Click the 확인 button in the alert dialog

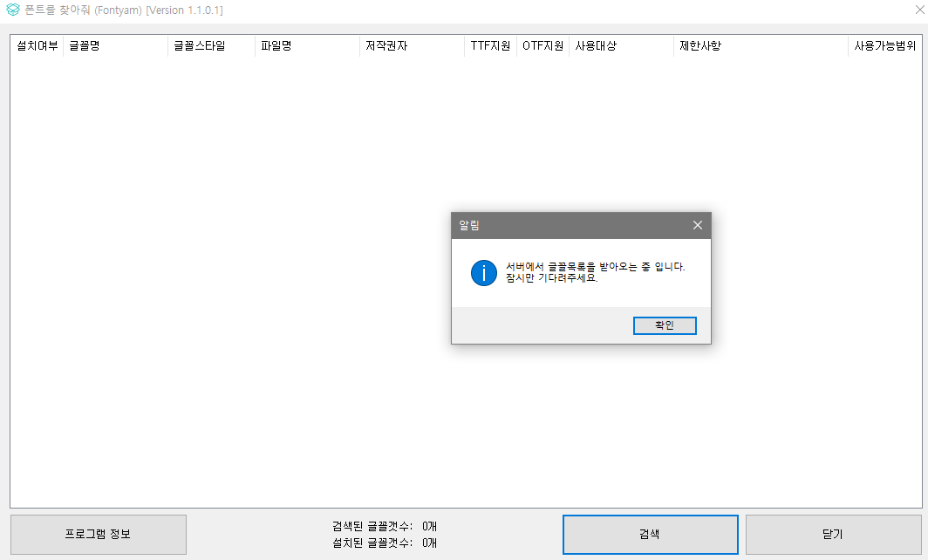[665, 325]
